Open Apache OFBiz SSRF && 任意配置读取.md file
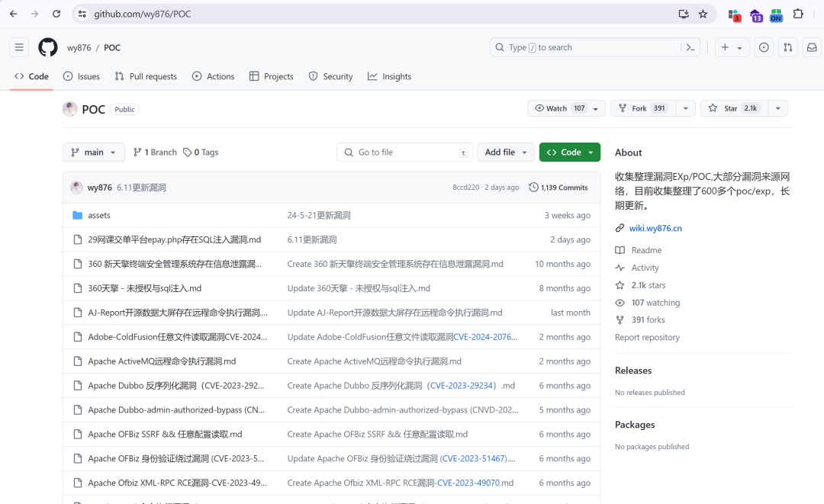The height and width of the screenshot is (504, 824). 165,434
